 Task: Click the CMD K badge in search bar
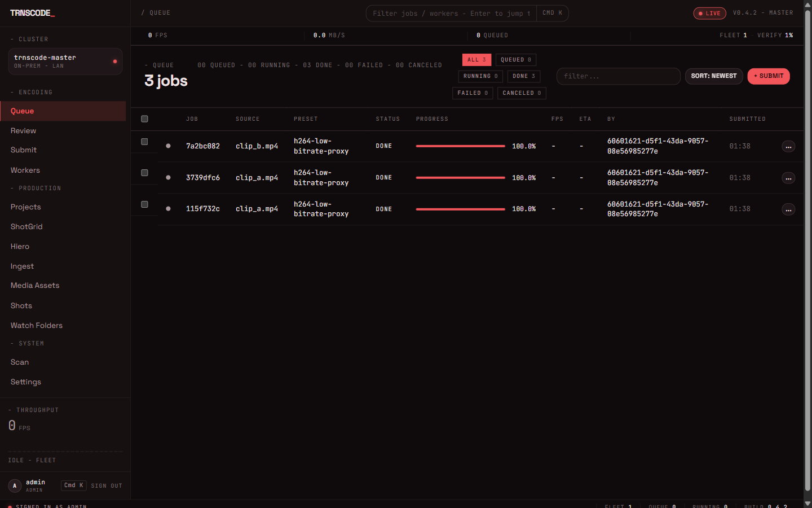[553, 13]
